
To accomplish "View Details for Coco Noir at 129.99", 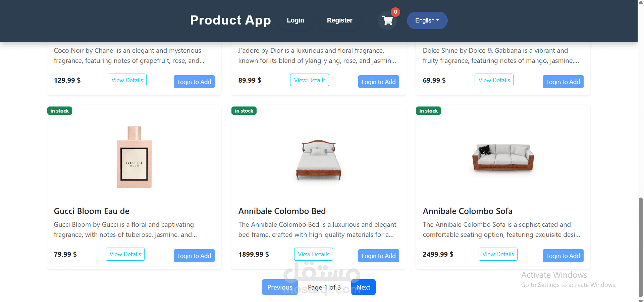I will [x=127, y=80].
